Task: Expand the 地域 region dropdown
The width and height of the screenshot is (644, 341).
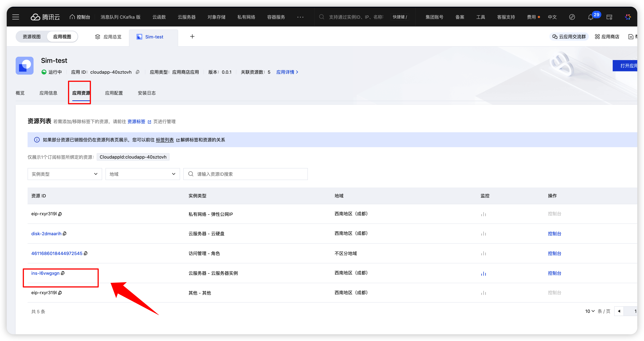Action: coord(143,174)
